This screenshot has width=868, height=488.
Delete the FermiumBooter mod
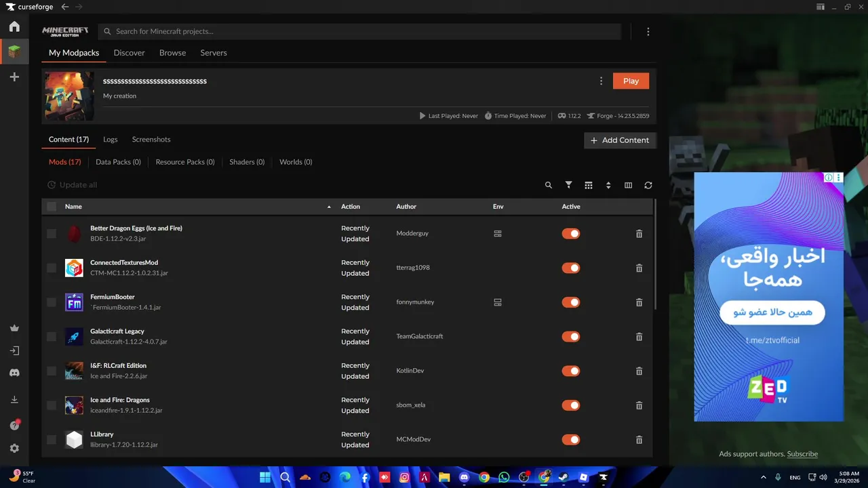639,302
